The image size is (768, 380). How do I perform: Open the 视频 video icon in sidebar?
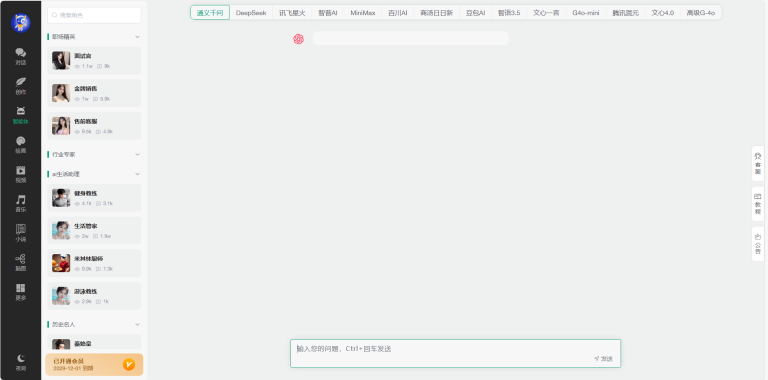point(21,174)
